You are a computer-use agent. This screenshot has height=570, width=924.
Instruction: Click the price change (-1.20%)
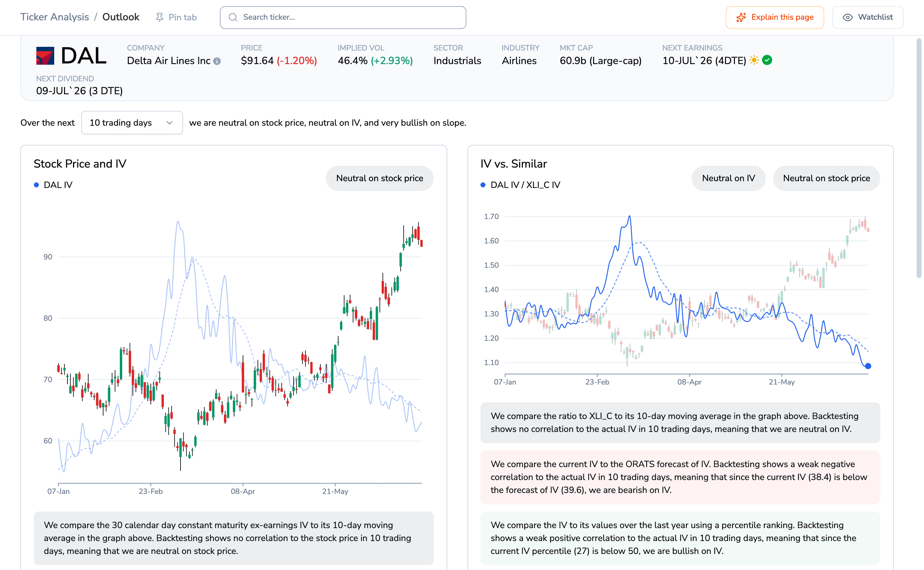tap(297, 61)
